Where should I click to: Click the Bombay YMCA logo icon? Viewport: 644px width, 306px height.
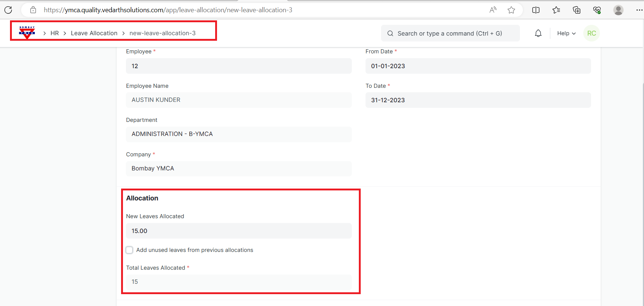(27, 33)
